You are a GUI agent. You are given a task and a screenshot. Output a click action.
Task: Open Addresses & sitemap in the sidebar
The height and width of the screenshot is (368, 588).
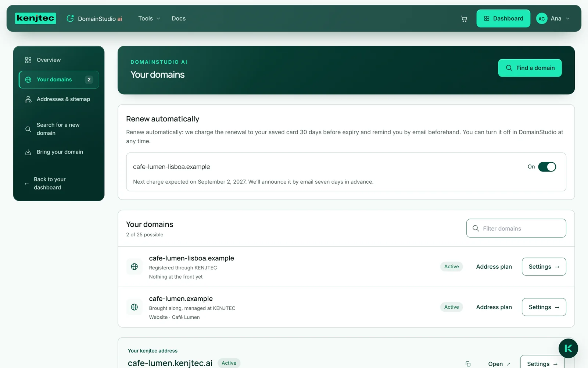[59, 99]
